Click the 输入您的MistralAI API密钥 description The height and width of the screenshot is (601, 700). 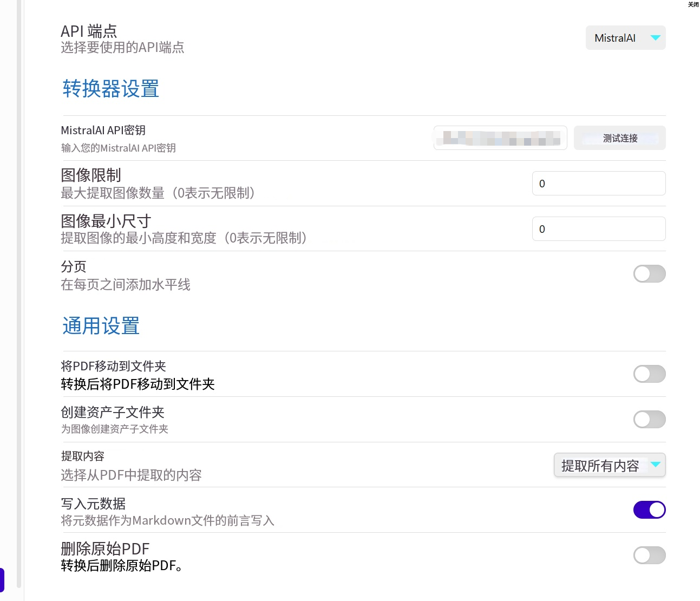click(119, 148)
